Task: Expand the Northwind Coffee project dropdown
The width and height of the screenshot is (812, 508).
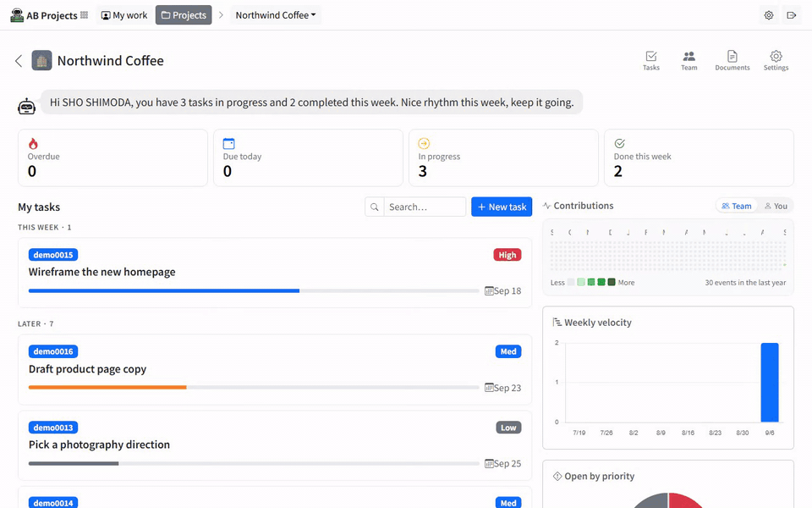Action: pyautogui.click(x=276, y=15)
